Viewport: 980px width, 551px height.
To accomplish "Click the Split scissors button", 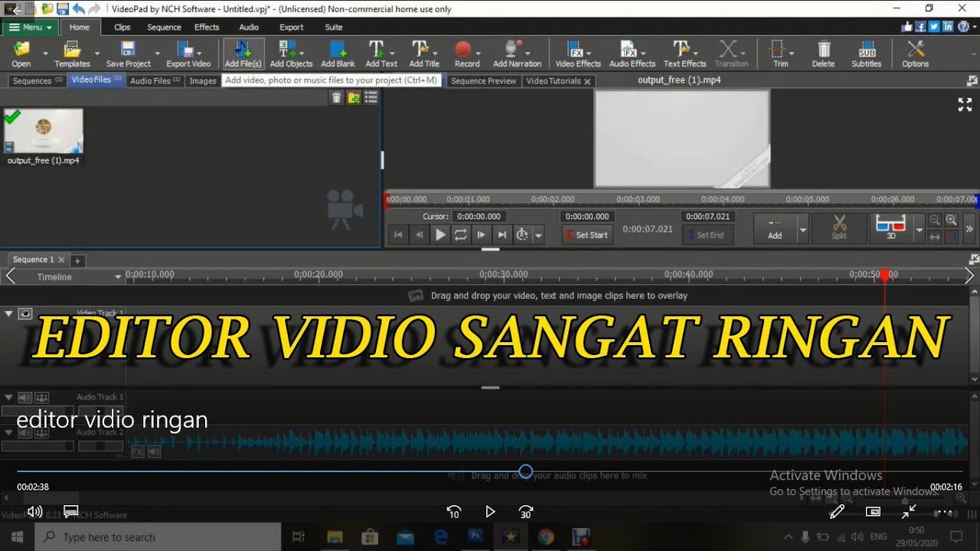I will [x=839, y=227].
